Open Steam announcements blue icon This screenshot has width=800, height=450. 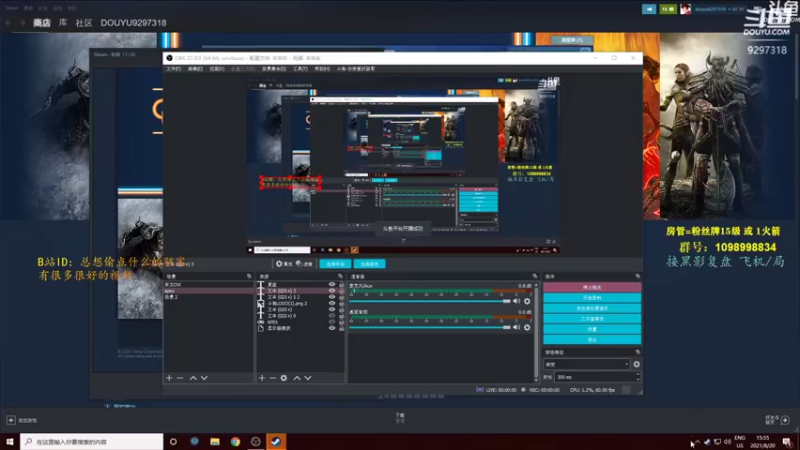click(649, 9)
